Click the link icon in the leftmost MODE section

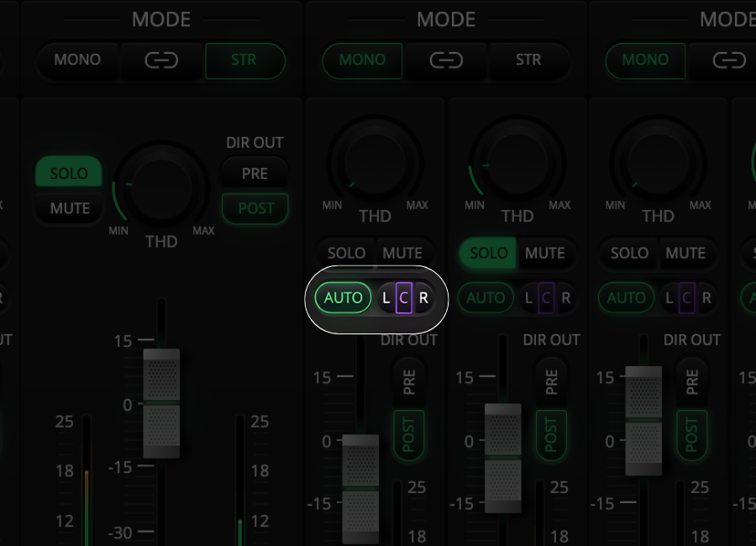click(x=161, y=60)
